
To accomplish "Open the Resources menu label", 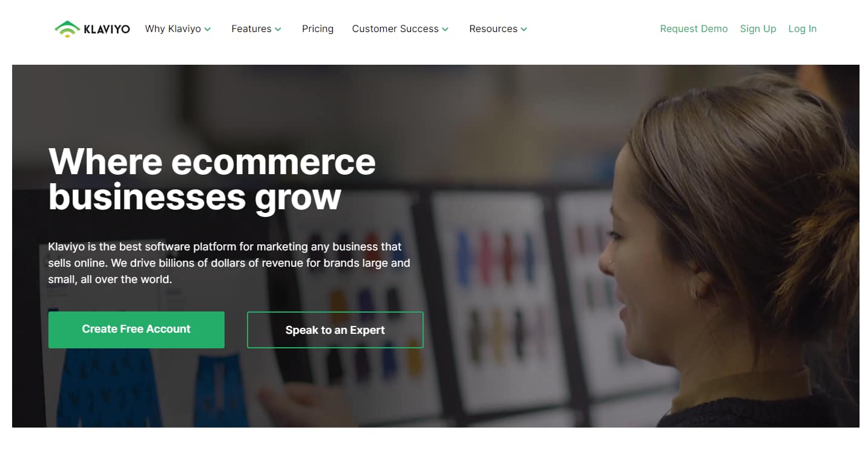I will point(493,29).
